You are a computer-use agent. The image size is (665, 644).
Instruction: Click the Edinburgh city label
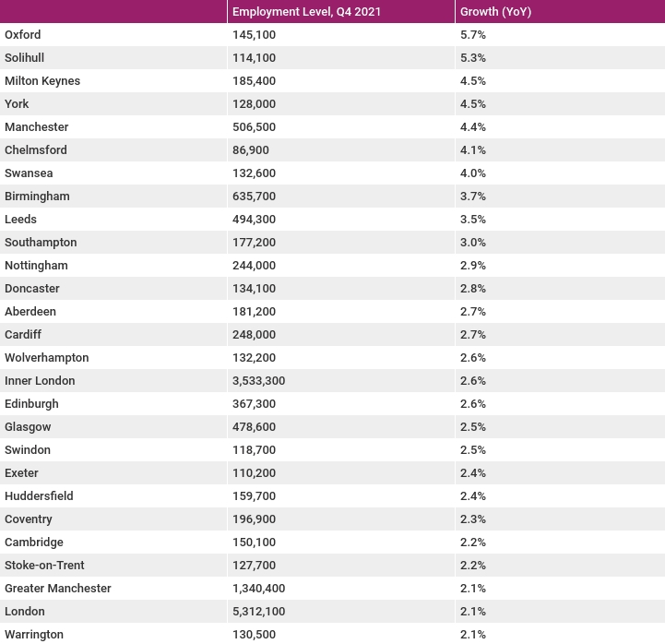tap(31, 403)
